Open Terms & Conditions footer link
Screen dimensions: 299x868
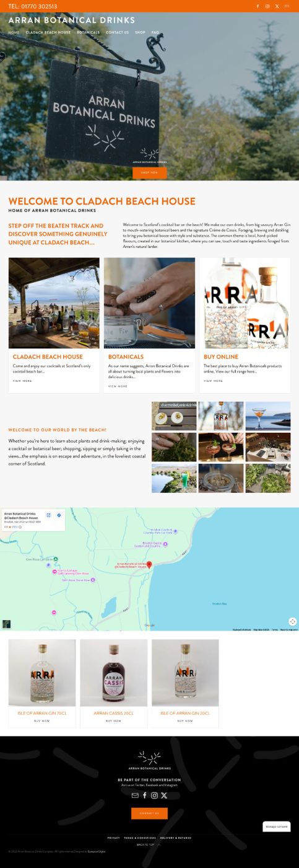pyautogui.click(x=140, y=838)
